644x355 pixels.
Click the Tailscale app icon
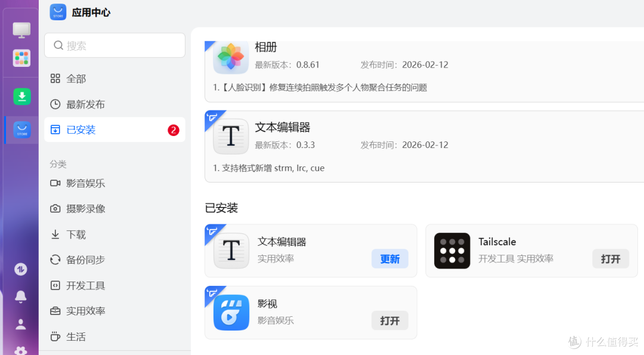452,251
